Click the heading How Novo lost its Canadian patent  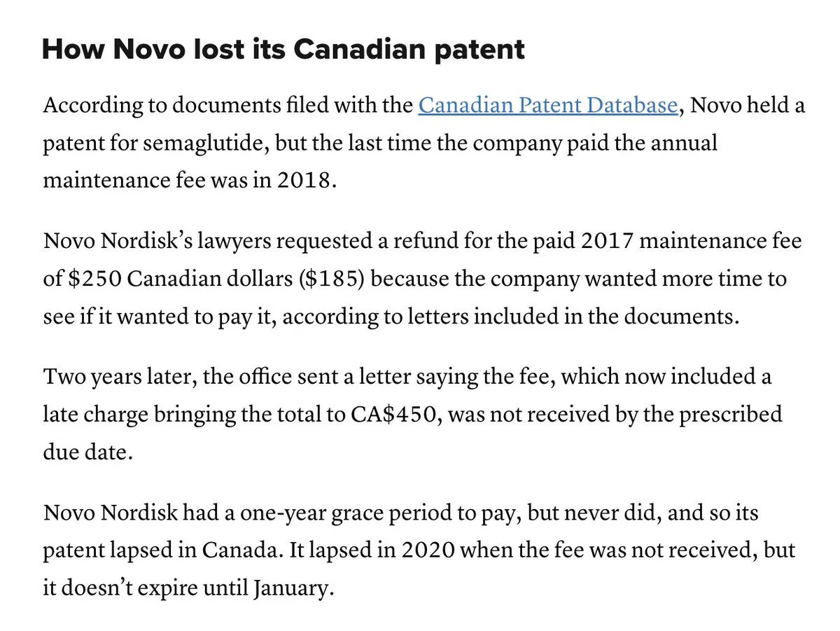tap(283, 50)
